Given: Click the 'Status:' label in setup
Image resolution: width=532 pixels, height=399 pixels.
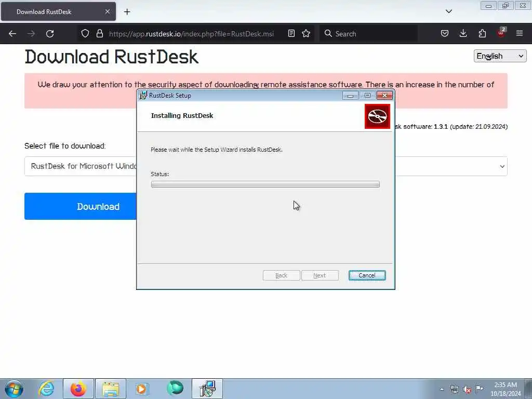Looking at the screenshot, I should pos(160,174).
